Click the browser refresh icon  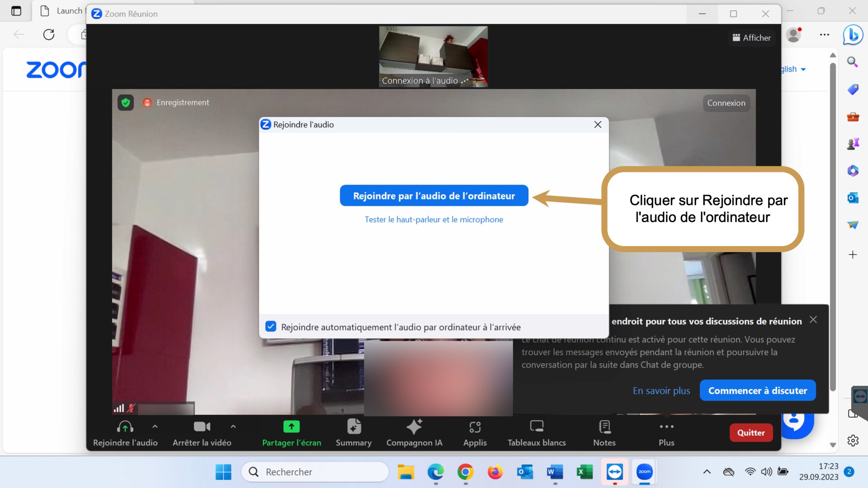[49, 35]
